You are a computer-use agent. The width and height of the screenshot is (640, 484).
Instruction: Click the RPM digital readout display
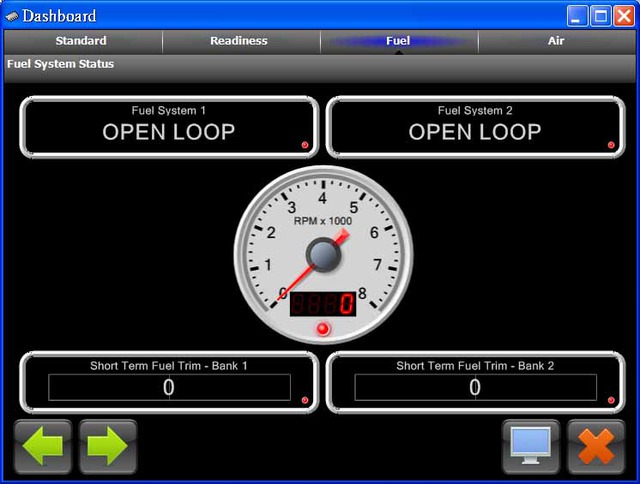[x=322, y=304]
